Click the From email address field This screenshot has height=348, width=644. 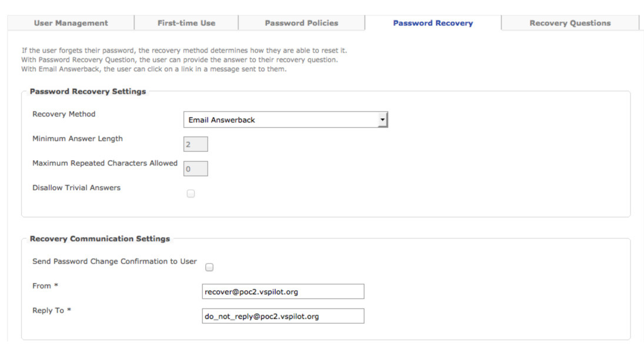click(x=283, y=291)
